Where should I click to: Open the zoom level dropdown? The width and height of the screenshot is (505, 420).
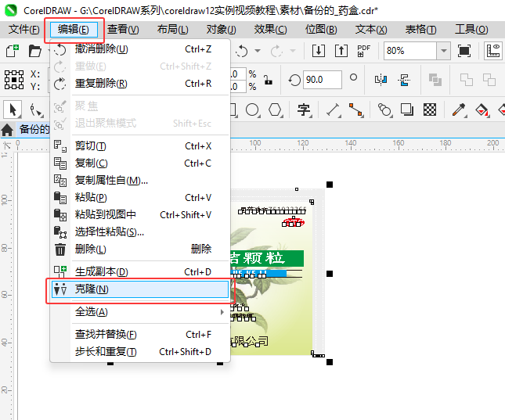(x=443, y=51)
